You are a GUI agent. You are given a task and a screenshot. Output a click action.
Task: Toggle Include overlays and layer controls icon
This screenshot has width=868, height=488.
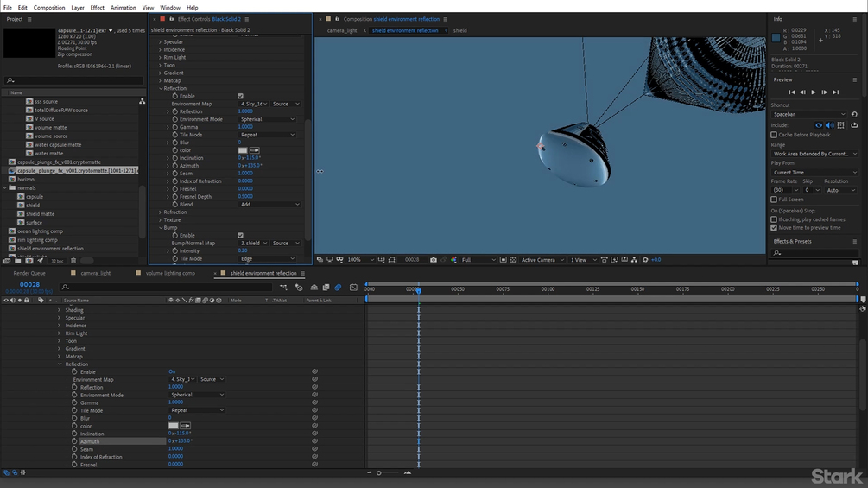(841, 125)
